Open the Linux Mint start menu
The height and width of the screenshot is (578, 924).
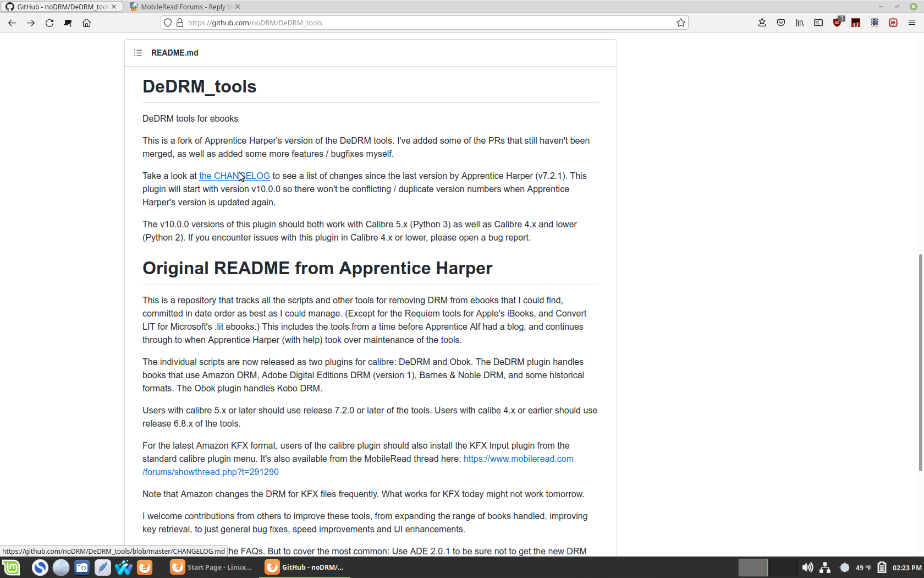(11, 567)
